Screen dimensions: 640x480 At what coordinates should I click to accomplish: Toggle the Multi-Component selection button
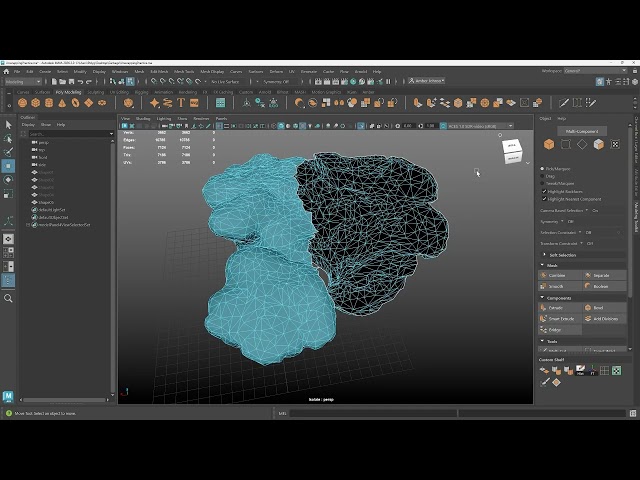click(582, 131)
